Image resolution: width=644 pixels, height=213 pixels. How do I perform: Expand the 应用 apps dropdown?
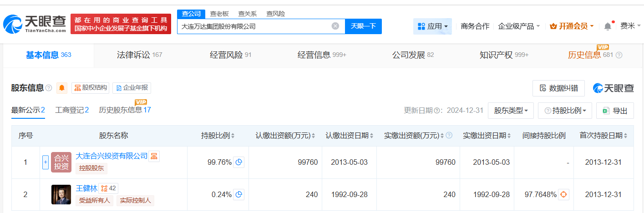click(x=432, y=26)
